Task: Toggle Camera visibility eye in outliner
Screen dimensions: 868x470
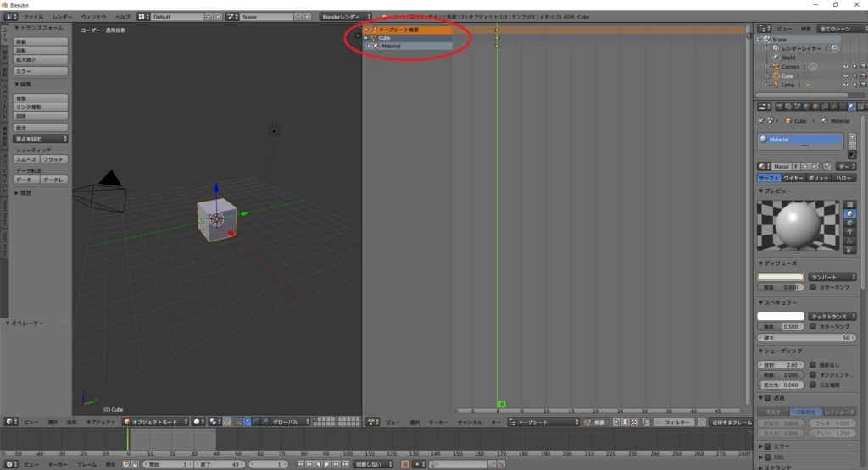Action: click(845, 66)
